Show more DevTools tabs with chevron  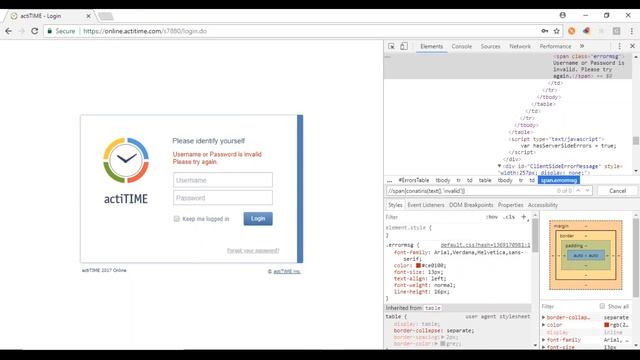coord(582,46)
